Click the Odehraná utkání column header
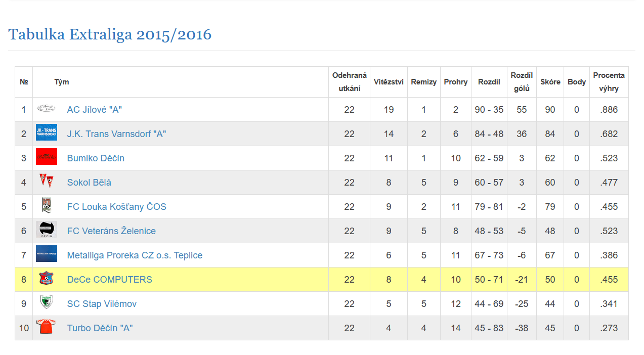 coord(349,82)
